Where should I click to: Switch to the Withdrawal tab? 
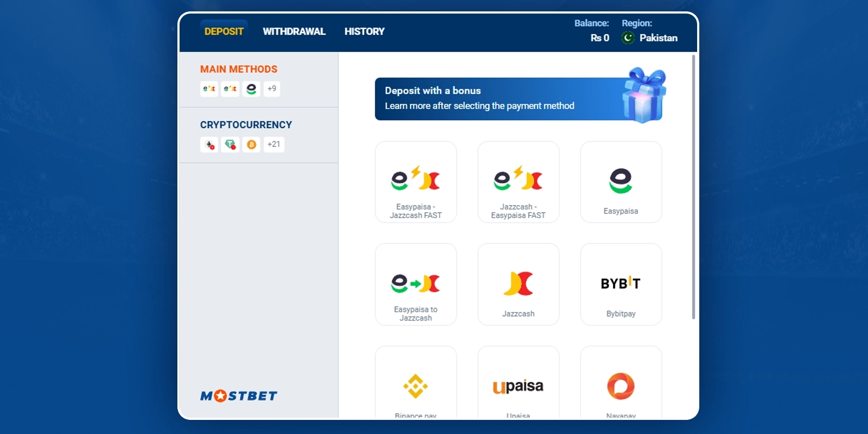click(x=294, y=31)
